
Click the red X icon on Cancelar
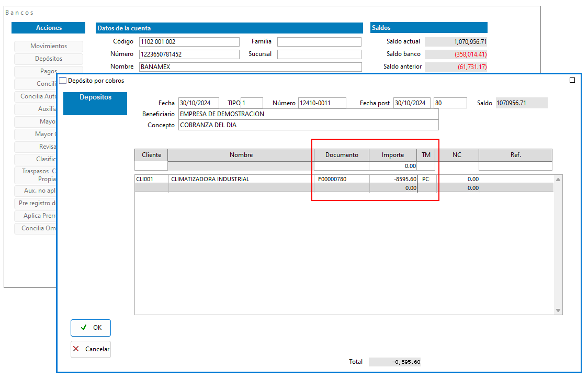click(76, 349)
